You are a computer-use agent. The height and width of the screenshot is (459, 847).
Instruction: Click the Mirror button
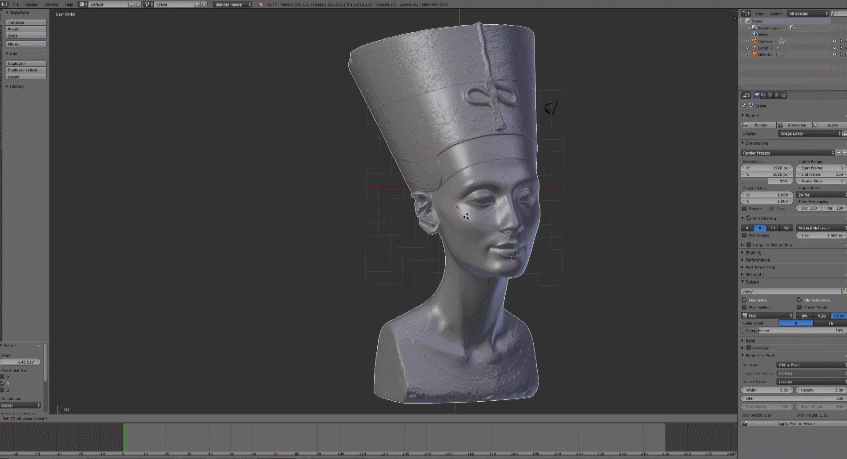tap(26, 44)
